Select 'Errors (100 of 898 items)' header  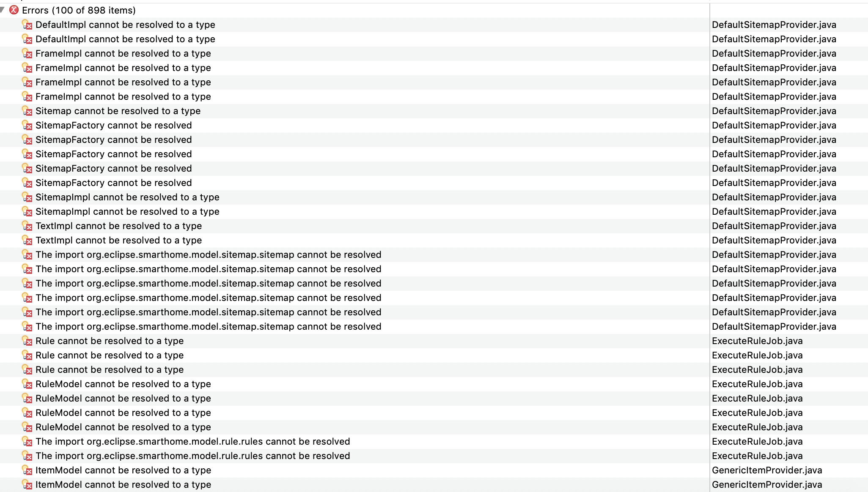pos(79,10)
